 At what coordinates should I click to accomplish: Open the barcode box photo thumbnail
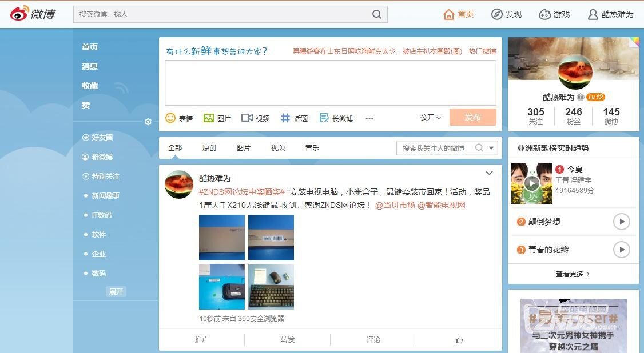[271, 238]
